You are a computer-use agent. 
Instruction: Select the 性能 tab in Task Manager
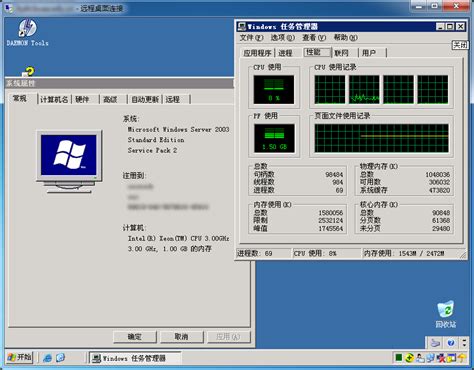317,52
